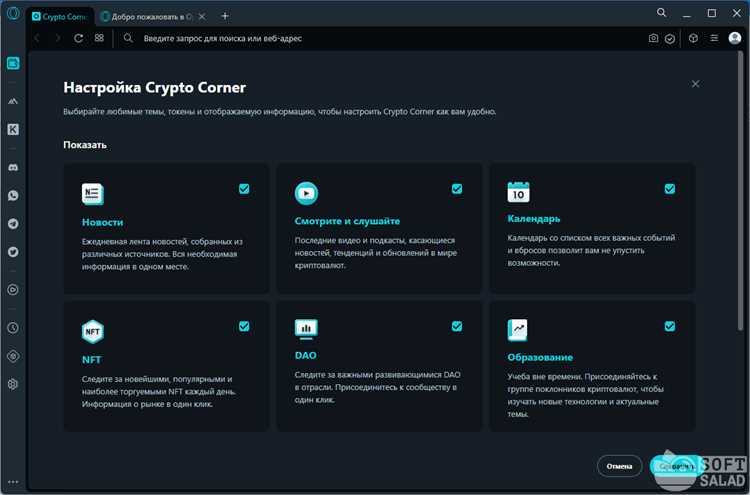The width and height of the screenshot is (750, 495).
Task: Uncheck the Образование checkbox
Action: (x=670, y=326)
